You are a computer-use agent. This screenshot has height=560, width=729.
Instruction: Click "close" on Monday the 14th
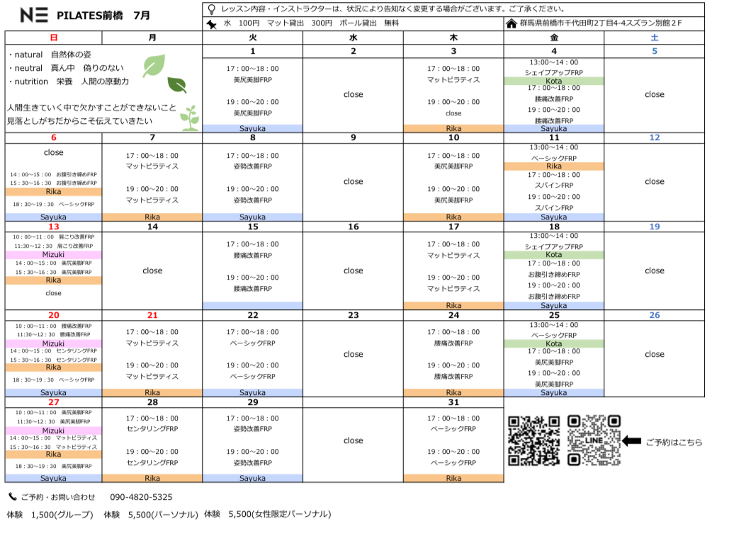pyautogui.click(x=152, y=270)
